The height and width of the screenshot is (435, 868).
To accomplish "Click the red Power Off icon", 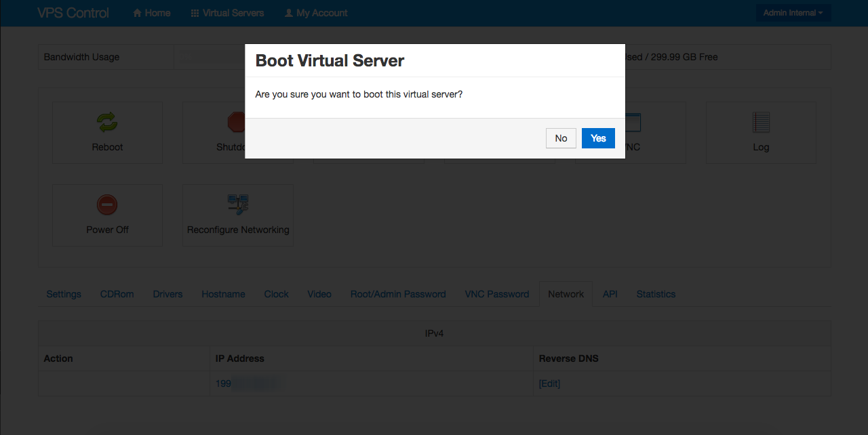I will click(x=107, y=205).
